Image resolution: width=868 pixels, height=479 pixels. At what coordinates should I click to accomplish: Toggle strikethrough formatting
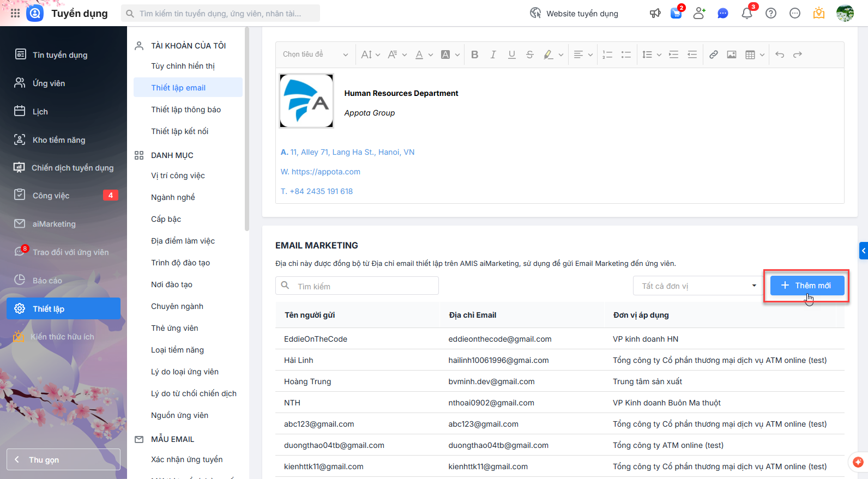(529, 54)
